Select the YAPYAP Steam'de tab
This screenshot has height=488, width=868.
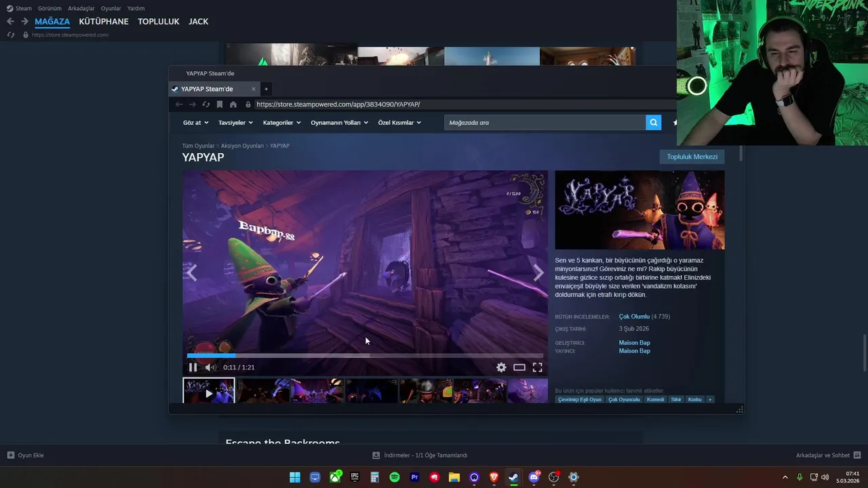214,89
